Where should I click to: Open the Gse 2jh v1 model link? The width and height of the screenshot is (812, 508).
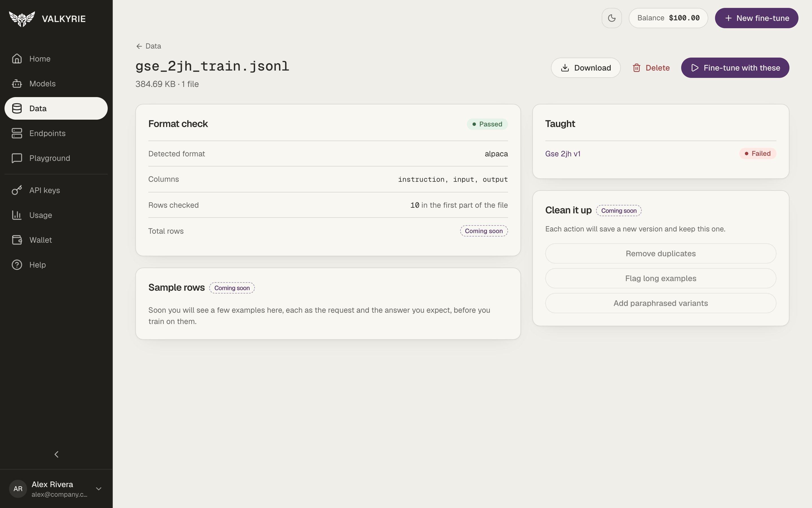click(x=563, y=154)
